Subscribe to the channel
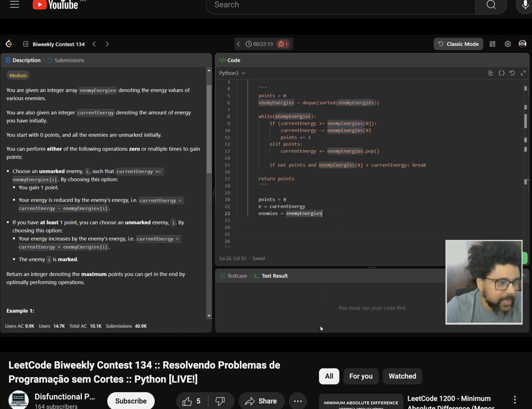This screenshot has height=409, width=532. 131,401
